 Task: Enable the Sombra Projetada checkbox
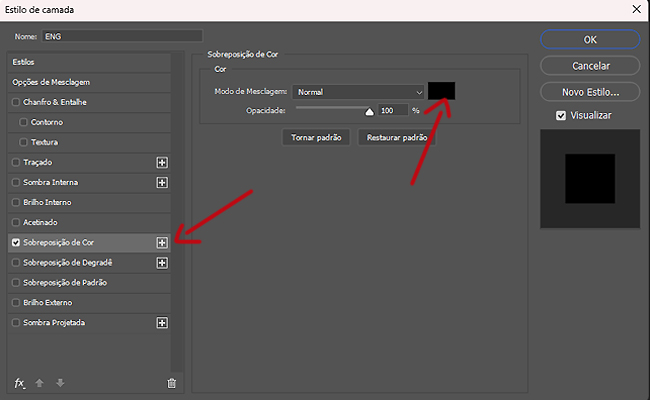tap(16, 322)
